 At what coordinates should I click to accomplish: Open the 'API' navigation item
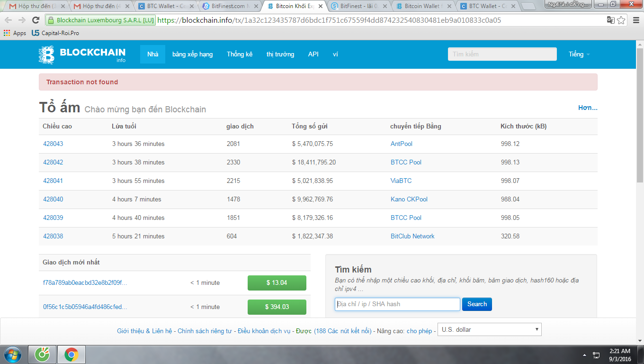(313, 55)
